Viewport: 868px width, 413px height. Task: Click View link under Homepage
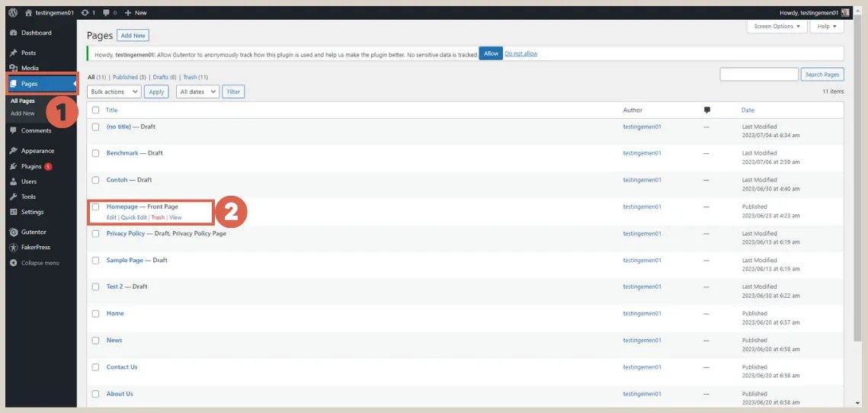coord(175,218)
